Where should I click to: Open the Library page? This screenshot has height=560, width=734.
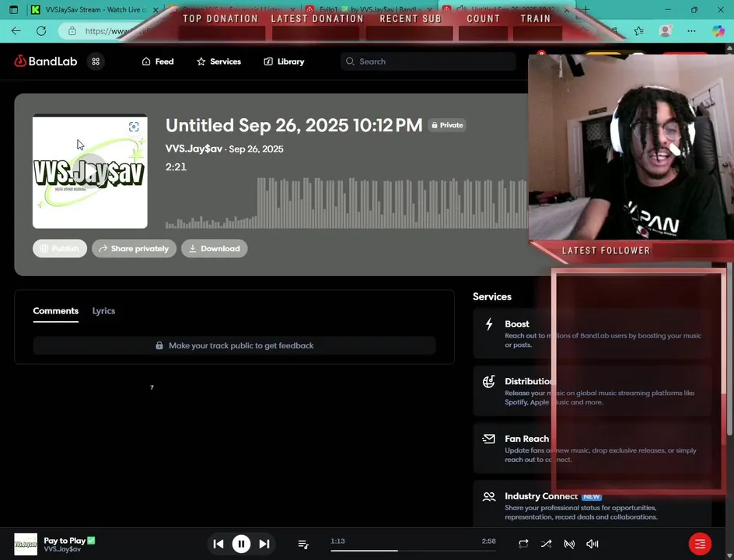[x=284, y=61]
